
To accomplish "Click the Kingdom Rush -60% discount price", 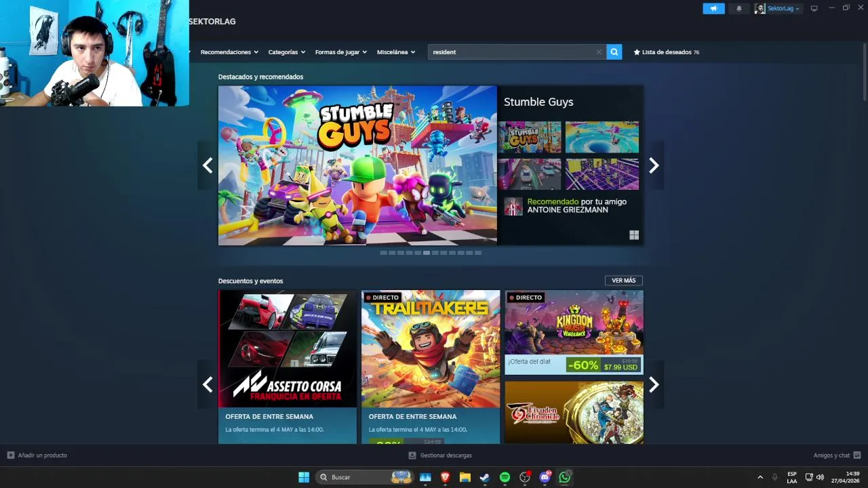I will [604, 365].
